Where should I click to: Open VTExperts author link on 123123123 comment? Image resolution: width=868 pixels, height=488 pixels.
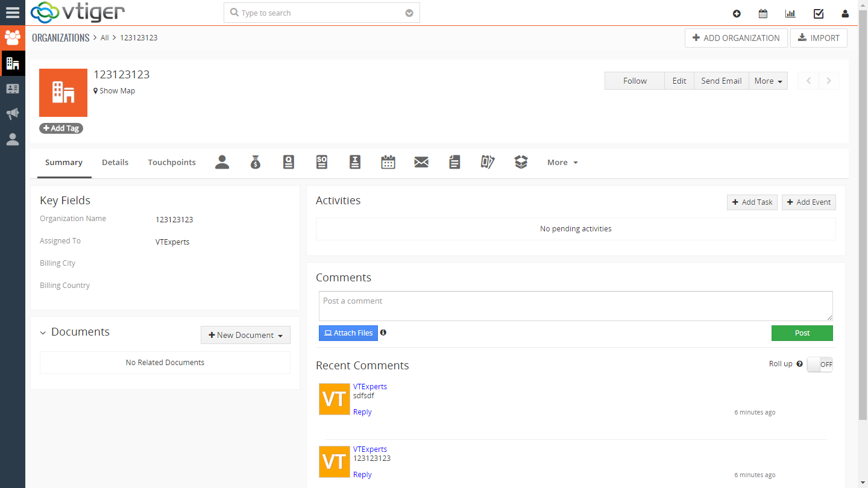coord(370,449)
